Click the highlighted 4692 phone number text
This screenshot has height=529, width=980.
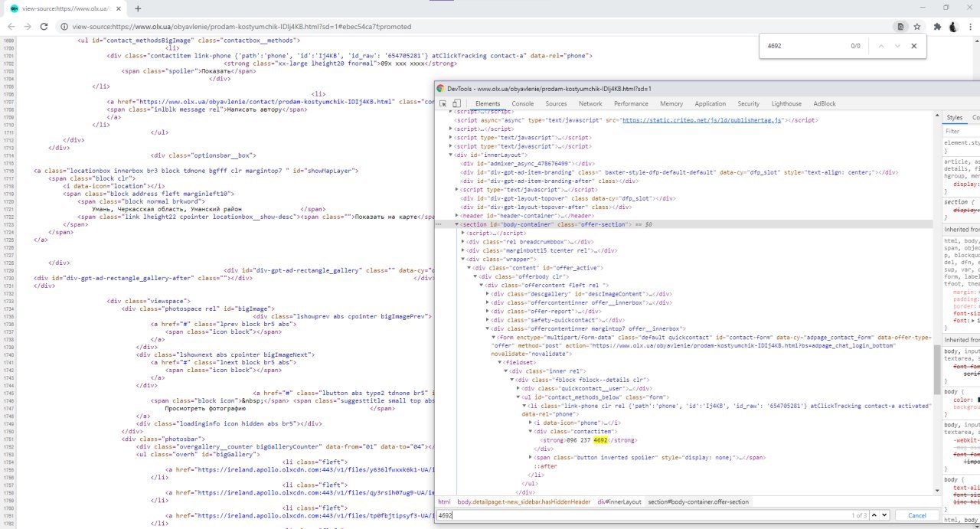600,440
